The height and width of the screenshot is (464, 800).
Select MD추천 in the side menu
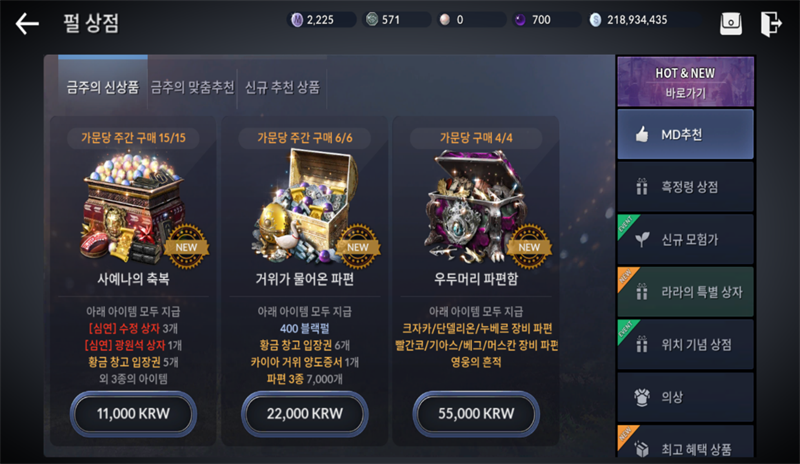(x=685, y=134)
